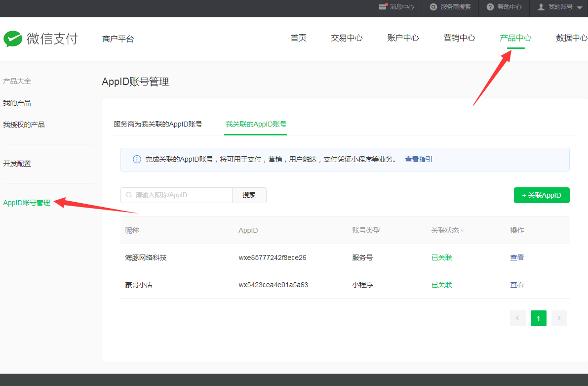View details for 豪哥小店 row

pos(517,285)
